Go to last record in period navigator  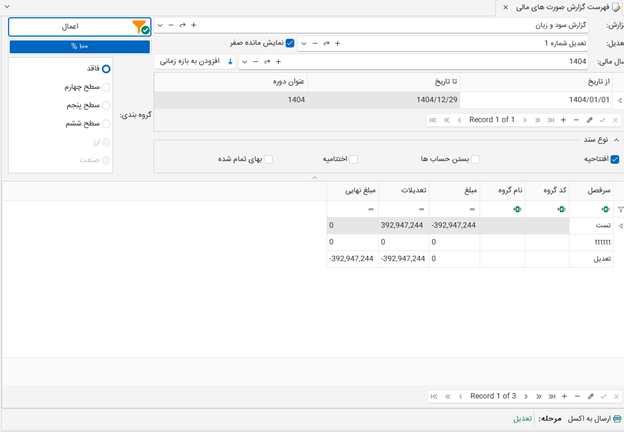(x=551, y=120)
